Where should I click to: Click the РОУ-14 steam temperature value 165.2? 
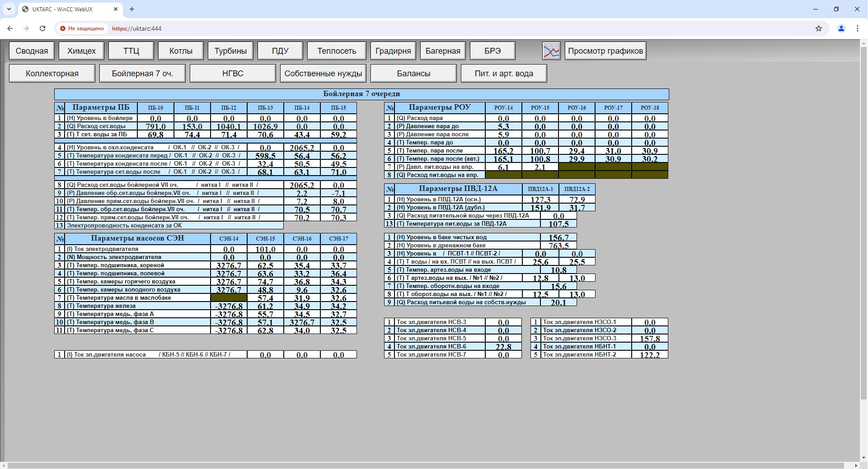503,151
